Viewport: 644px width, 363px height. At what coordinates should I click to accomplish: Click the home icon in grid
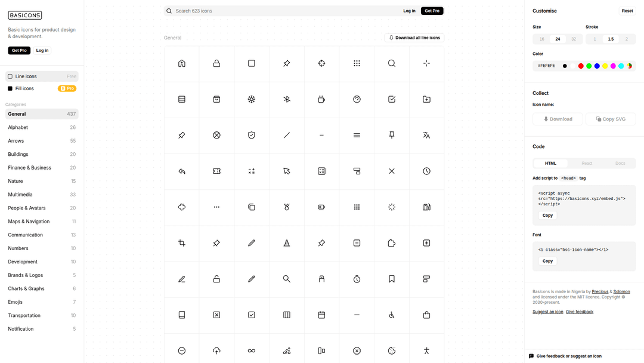point(182,63)
